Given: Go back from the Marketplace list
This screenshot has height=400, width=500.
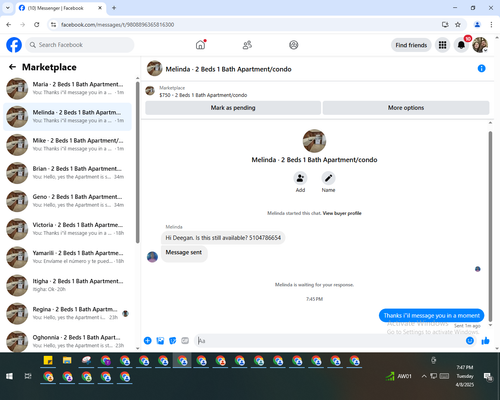Looking at the screenshot, I should [12, 67].
